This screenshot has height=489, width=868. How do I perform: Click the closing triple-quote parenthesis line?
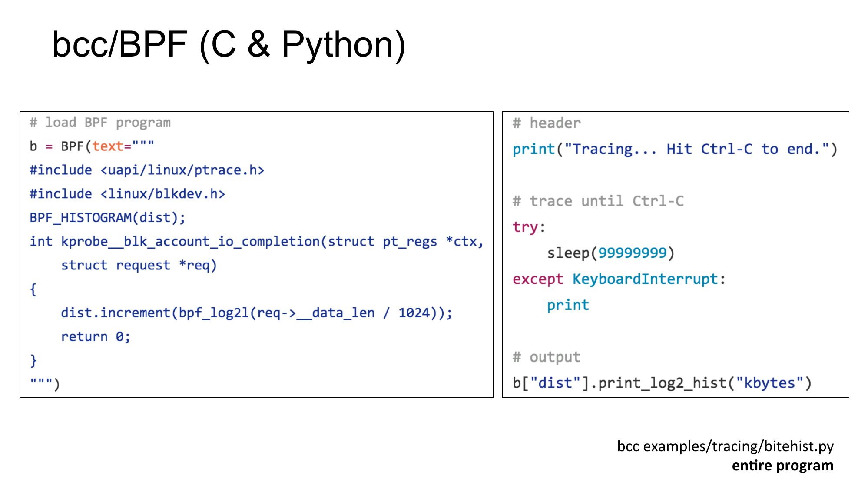coord(45,384)
